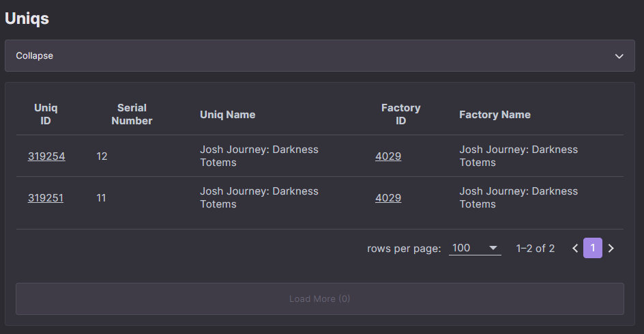
Task: Open Uniq ID 319251 link
Action: [46, 198]
